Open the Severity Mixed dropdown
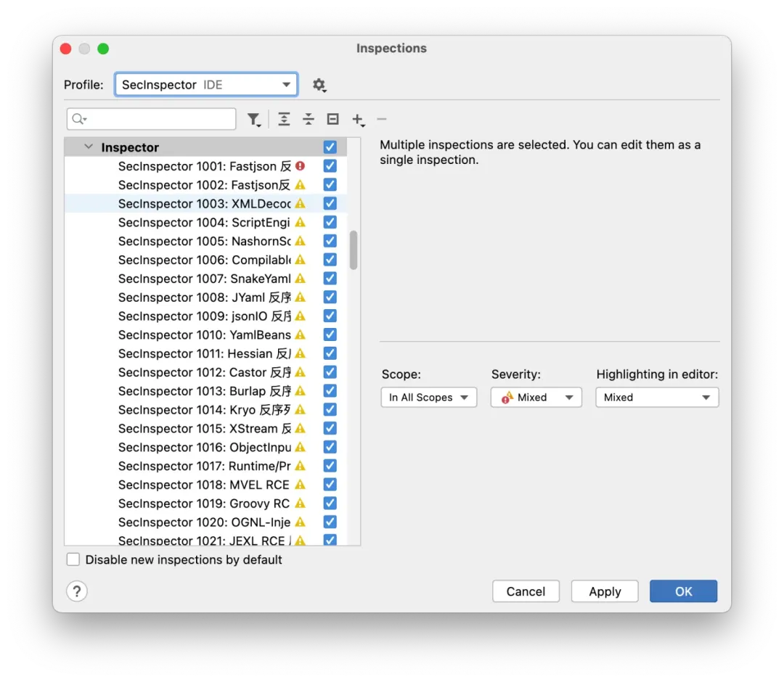This screenshot has height=682, width=784. click(x=536, y=397)
